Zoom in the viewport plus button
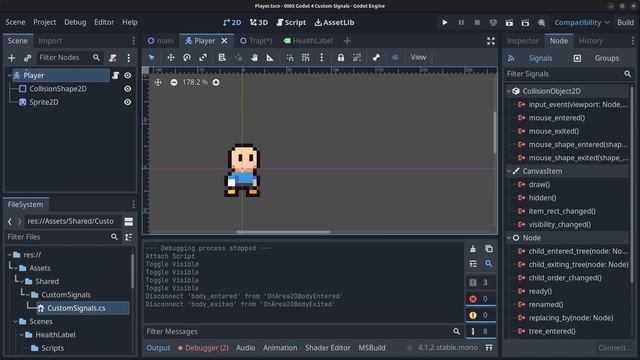The image size is (640, 360). click(x=216, y=82)
